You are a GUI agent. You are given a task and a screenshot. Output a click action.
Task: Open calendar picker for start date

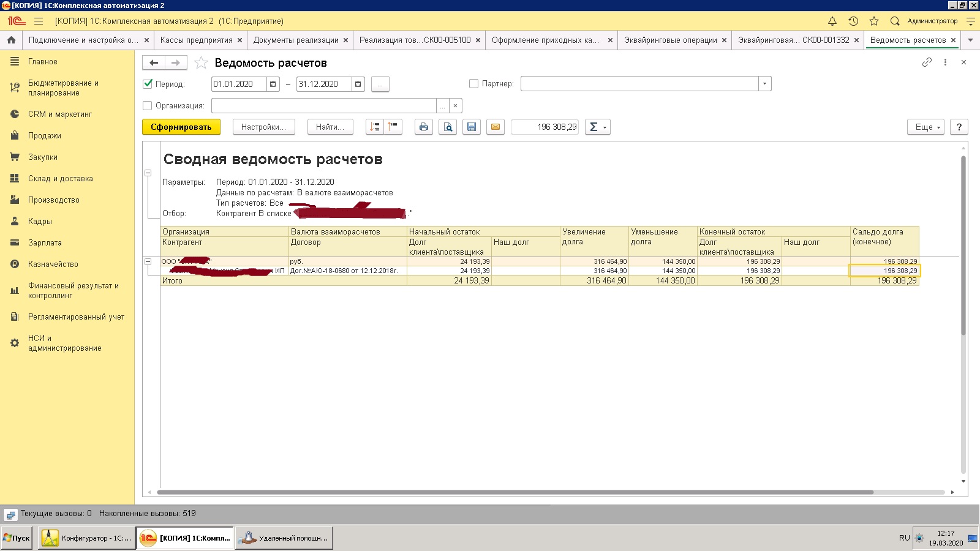pos(273,84)
